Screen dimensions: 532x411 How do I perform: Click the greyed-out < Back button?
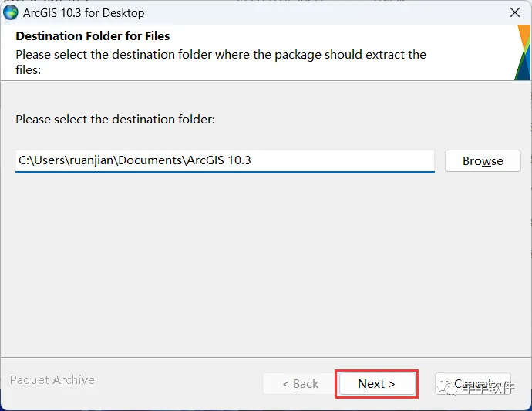coord(300,384)
